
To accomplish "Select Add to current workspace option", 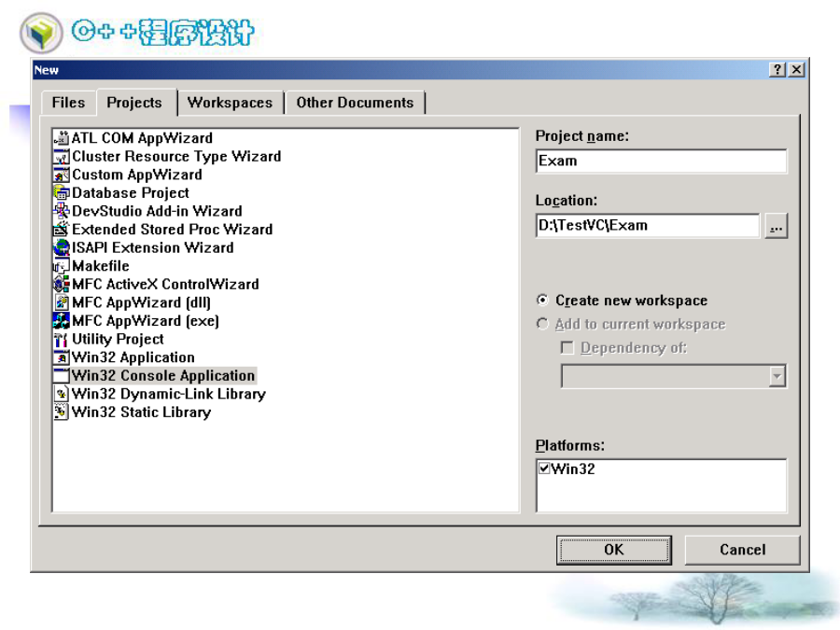I will click(542, 324).
